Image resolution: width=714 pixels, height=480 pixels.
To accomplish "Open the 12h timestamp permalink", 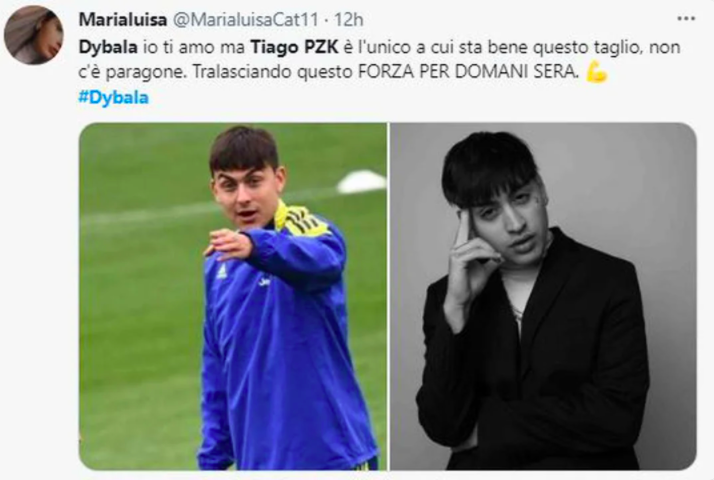I will coord(349,20).
